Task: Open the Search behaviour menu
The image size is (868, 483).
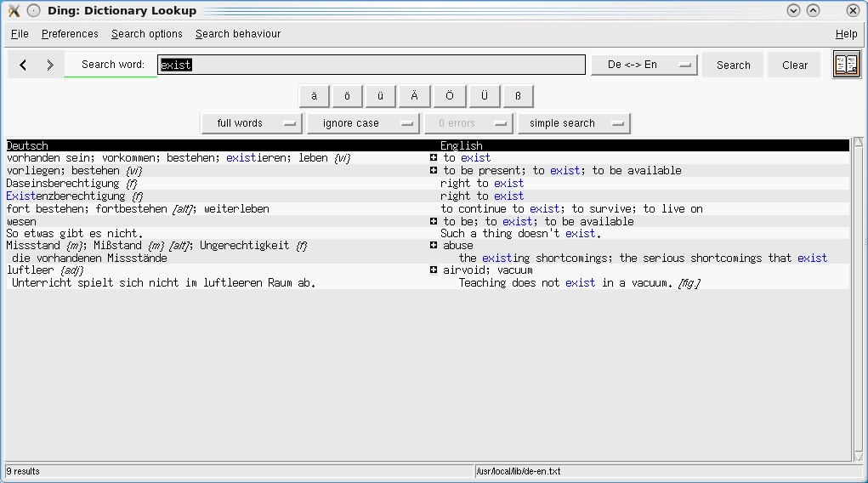Action: 238,34
